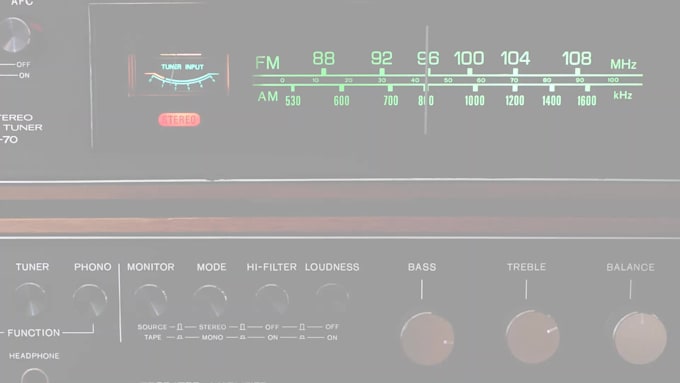The width and height of the screenshot is (680, 383).
Task: Click the AFC OFF position label
Action: [23, 65]
